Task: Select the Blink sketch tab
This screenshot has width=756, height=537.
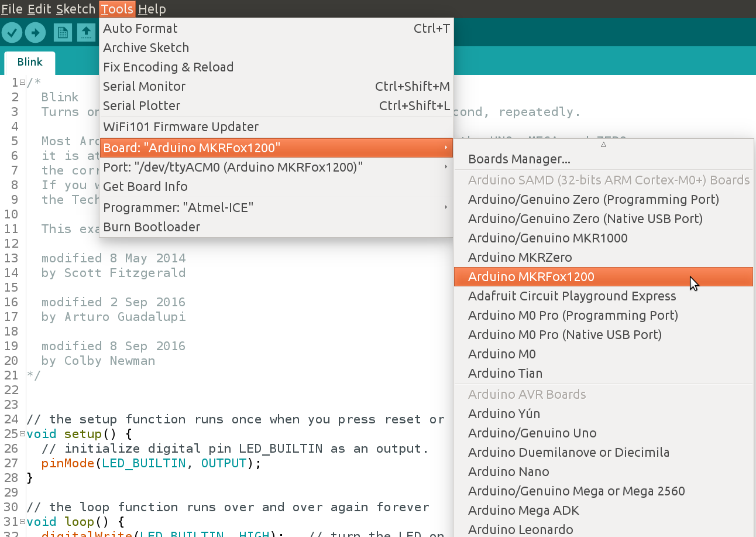Action: click(x=30, y=62)
